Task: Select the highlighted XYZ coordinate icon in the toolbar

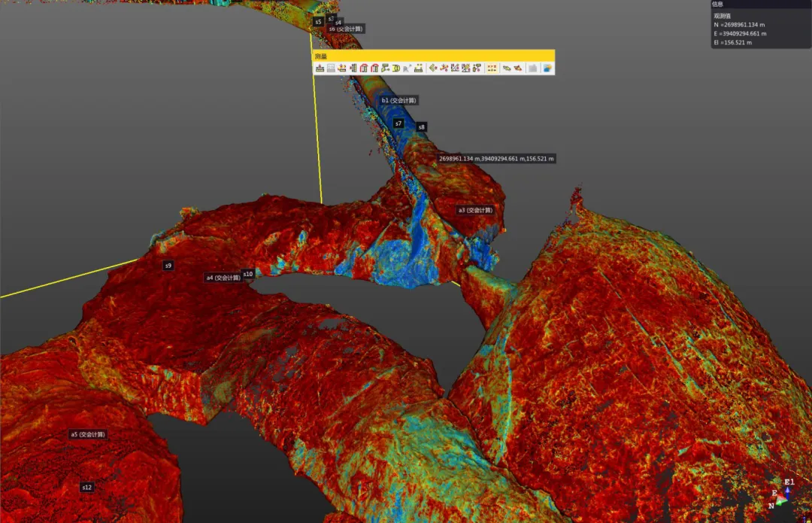Action: (x=492, y=68)
